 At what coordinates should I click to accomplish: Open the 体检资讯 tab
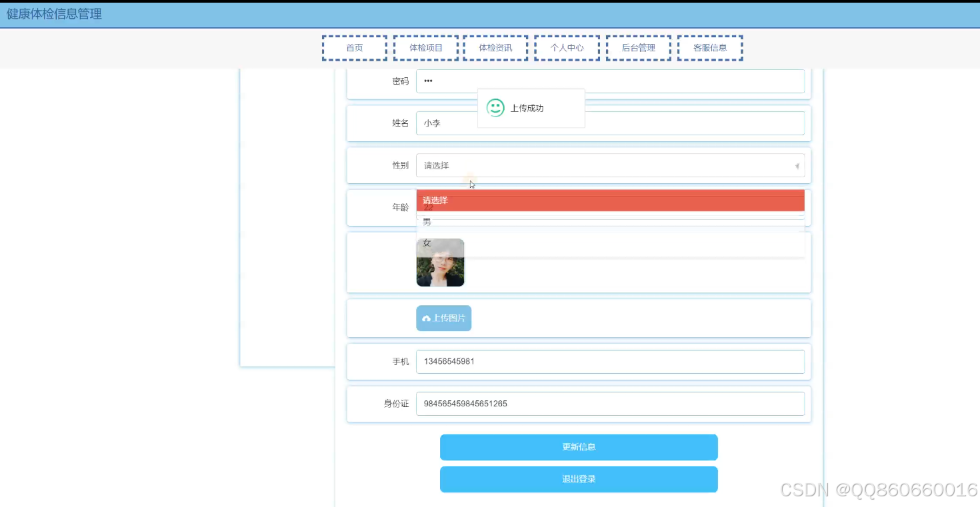(495, 47)
